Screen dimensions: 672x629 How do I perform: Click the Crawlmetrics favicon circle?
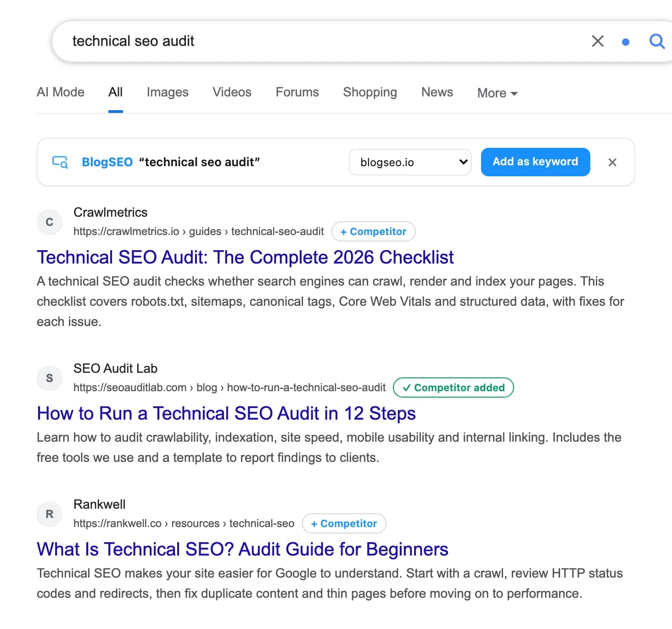(x=50, y=222)
